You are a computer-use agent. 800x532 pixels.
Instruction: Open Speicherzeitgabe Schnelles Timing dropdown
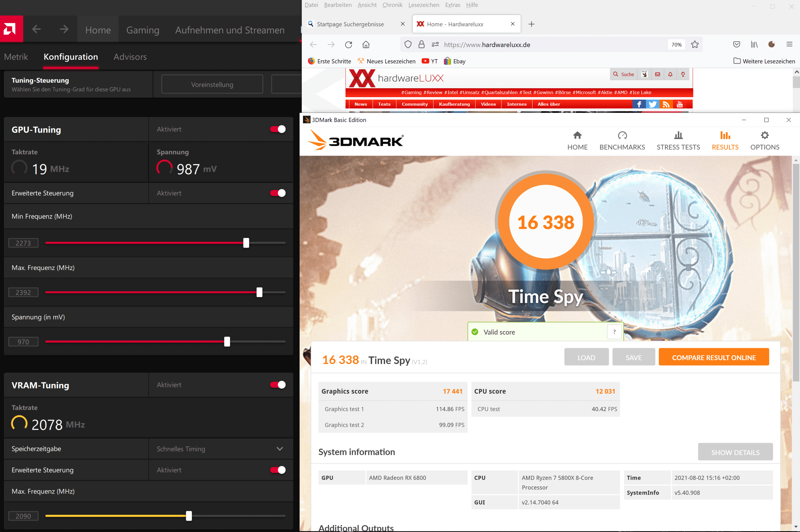click(x=220, y=449)
